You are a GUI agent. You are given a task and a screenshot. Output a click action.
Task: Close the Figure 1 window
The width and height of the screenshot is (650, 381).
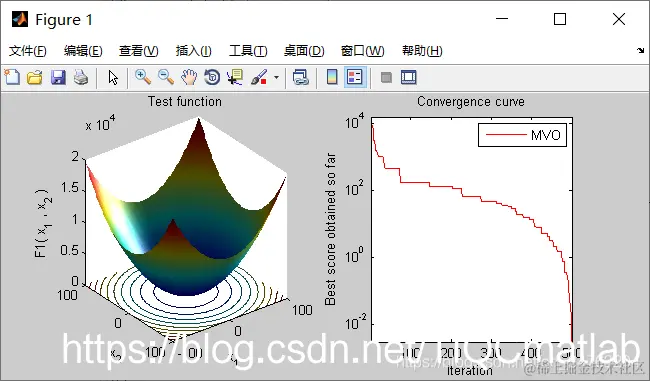[x=619, y=19]
